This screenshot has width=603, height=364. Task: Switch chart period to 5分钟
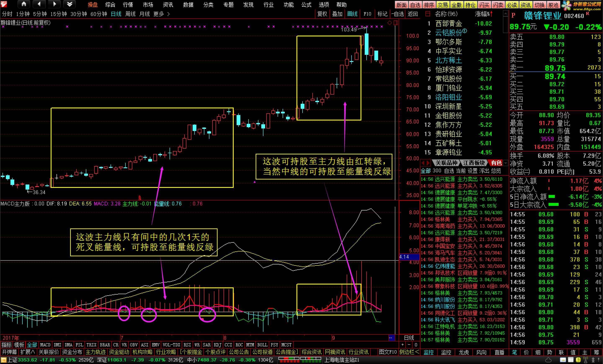(40, 14)
